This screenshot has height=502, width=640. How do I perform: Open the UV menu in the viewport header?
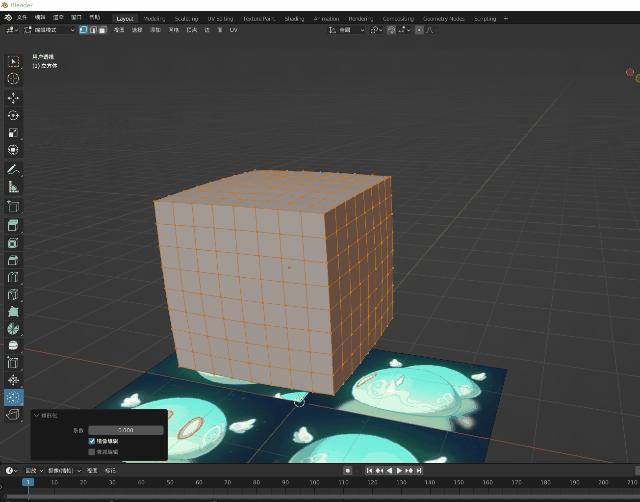click(233, 30)
